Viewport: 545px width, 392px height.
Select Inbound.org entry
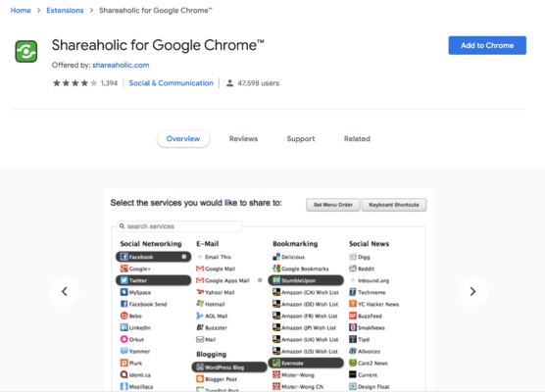370,280
